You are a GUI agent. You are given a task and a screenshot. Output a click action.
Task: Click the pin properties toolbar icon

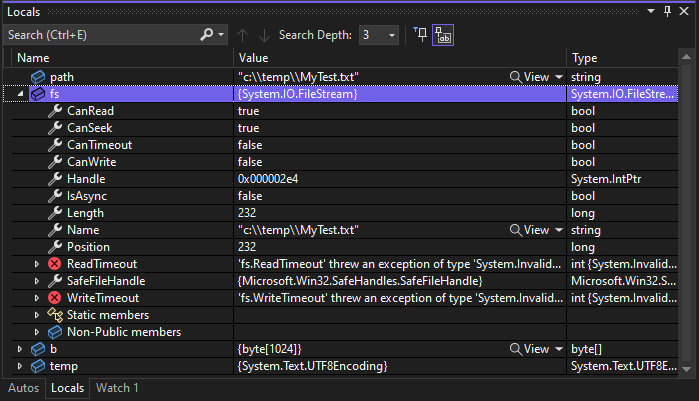[x=420, y=34]
